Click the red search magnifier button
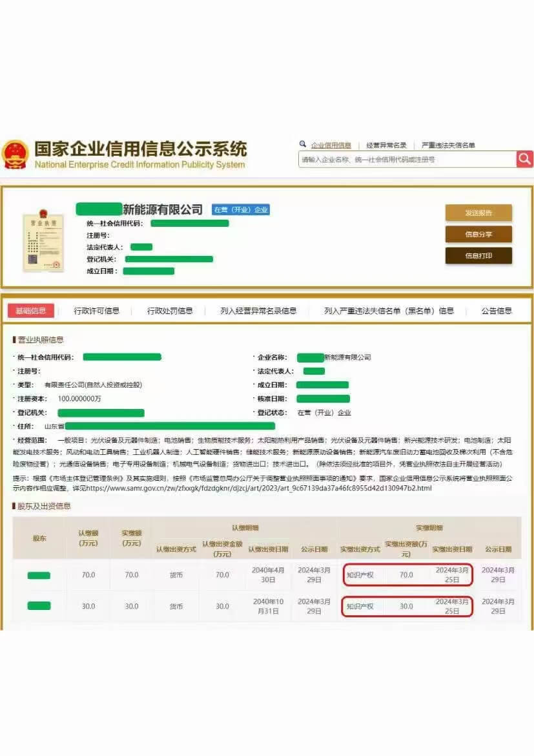Viewport: 534px width, 756px height. (x=524, y=159)
